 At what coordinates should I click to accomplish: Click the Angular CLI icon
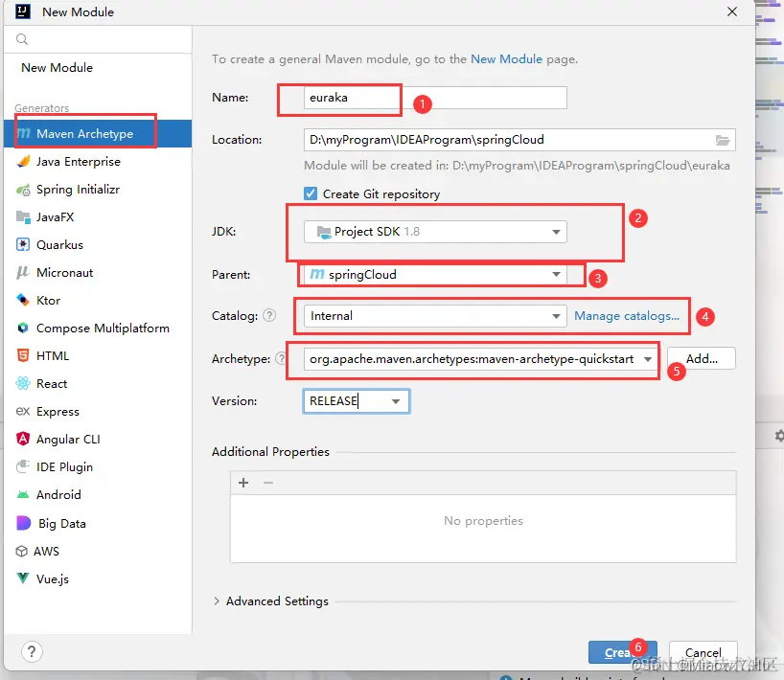pyautogui.click(x=23, y=439)
